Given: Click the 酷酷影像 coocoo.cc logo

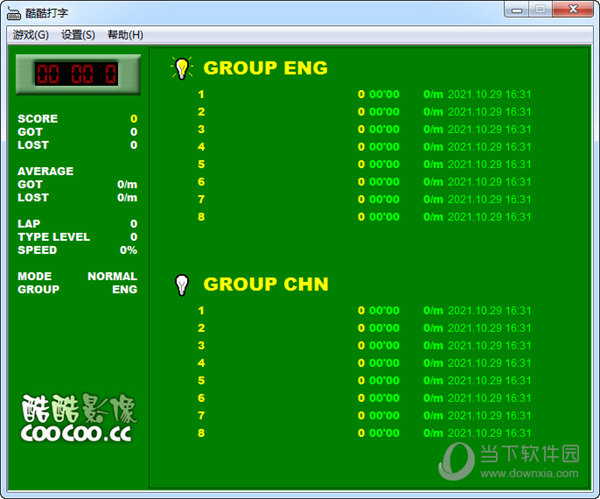Looking at the screenshot, I should coord(78,417).
